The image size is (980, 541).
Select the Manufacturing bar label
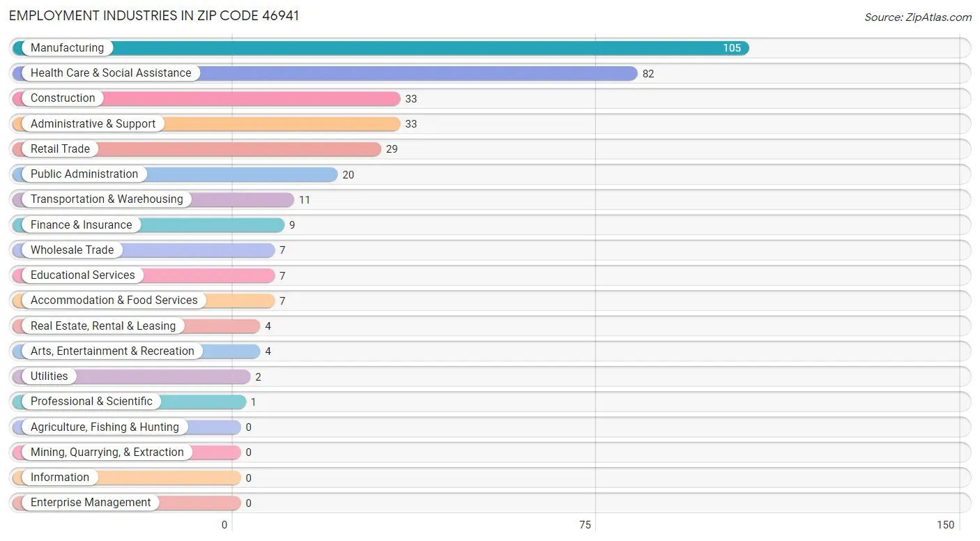tap(67, 48)
